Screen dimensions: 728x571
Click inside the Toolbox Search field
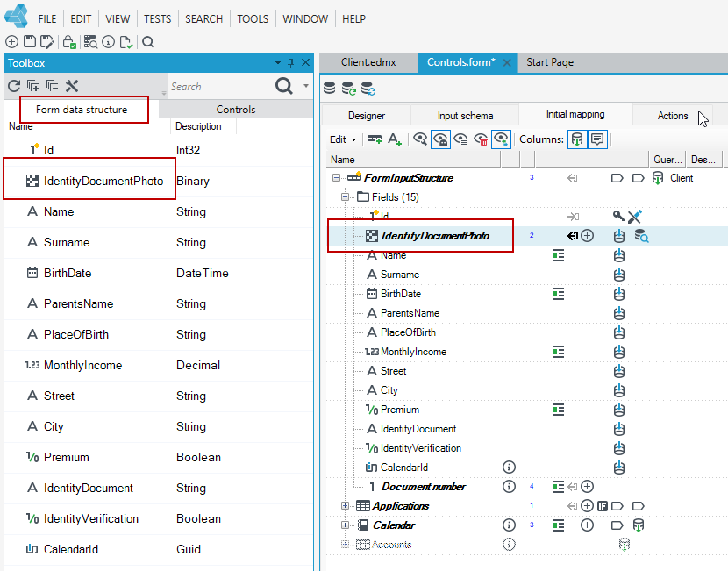point(219,86)
